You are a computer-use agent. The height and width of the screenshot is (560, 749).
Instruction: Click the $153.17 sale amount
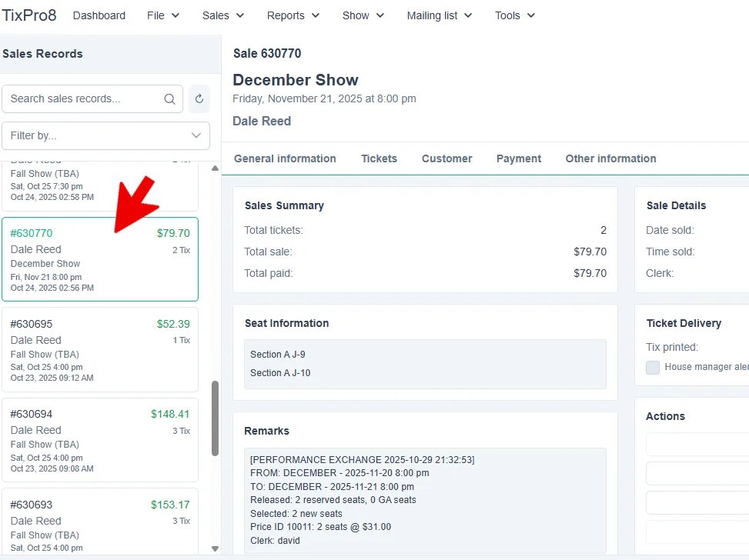tap(170, 505)
